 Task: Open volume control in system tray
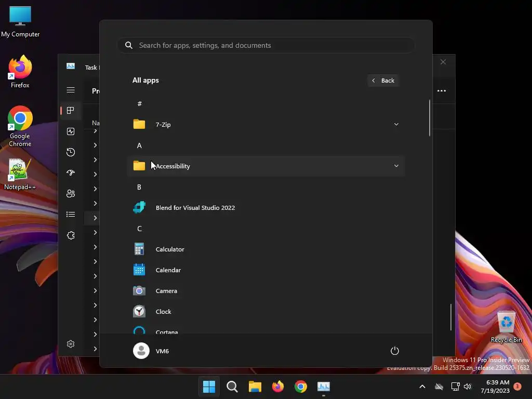coord(468,387)
